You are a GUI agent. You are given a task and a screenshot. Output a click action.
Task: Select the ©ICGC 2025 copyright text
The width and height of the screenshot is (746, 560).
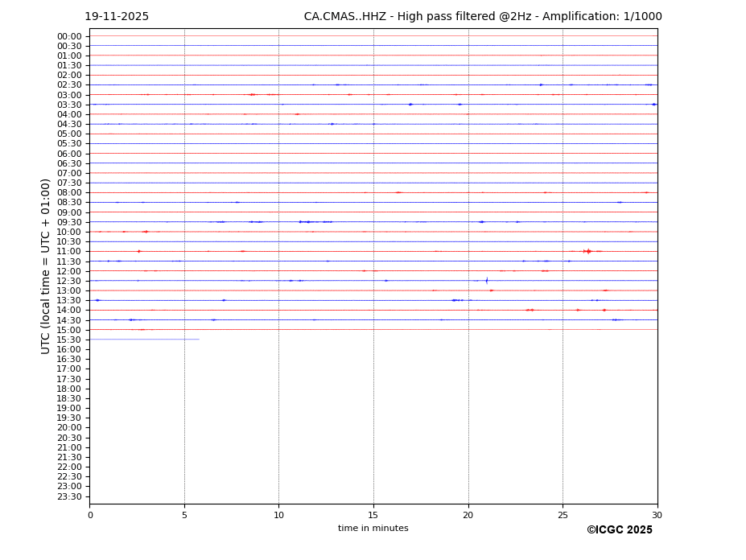coord(619,530)
